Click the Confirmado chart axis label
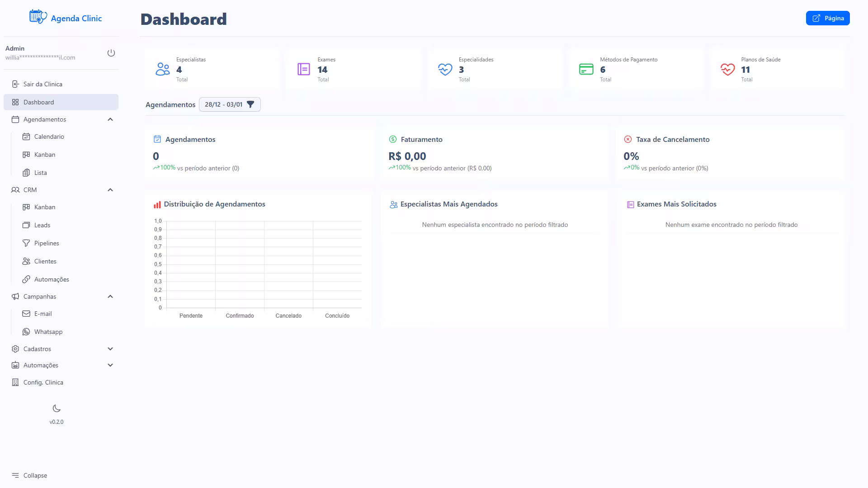The image size is (868, 488). [x=240, y=316]
